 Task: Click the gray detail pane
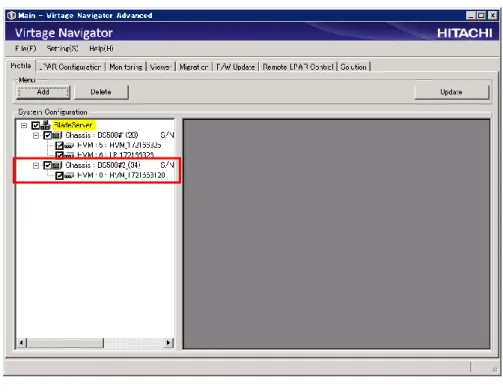tap(336, 234)
